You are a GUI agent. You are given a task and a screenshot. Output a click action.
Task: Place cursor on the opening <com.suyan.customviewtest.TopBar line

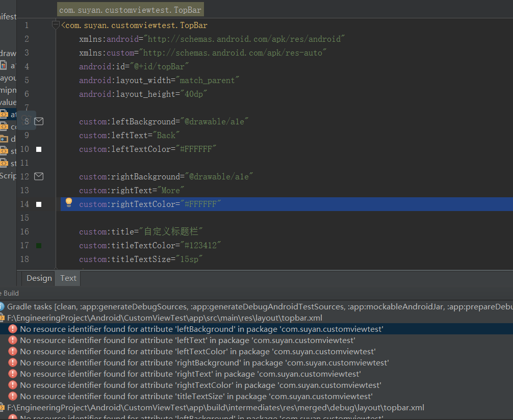coord(134,25)
